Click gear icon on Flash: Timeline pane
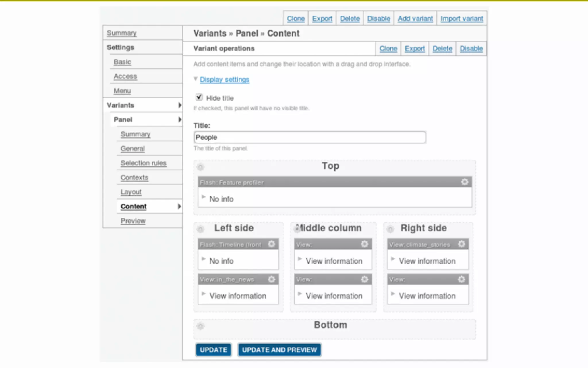This screenshot has width=588, height=368. (x=271, y=244)
